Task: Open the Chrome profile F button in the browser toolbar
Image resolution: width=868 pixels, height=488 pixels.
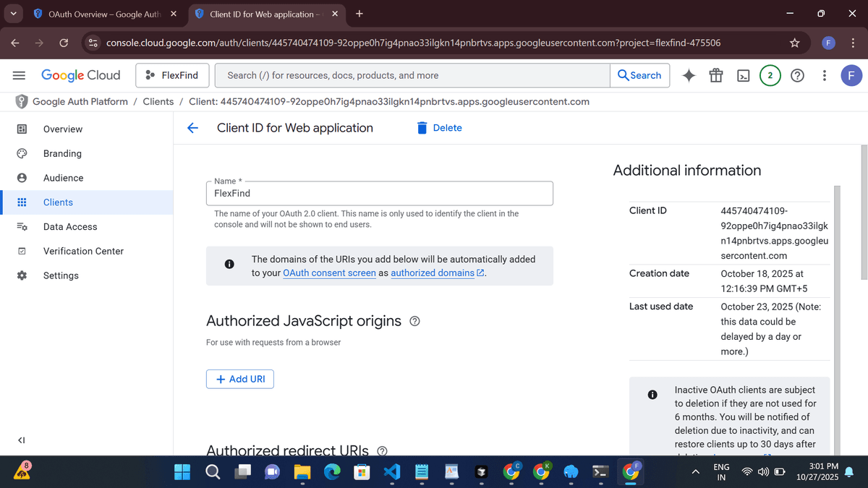Action: point(829,43)
